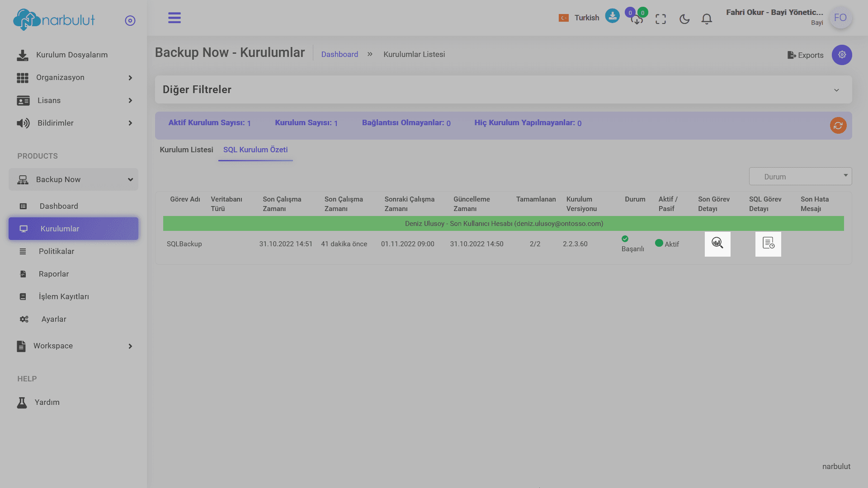The image size is (868, 488).
Task: Click the Aktif status indicator
Action: (667, 244)
